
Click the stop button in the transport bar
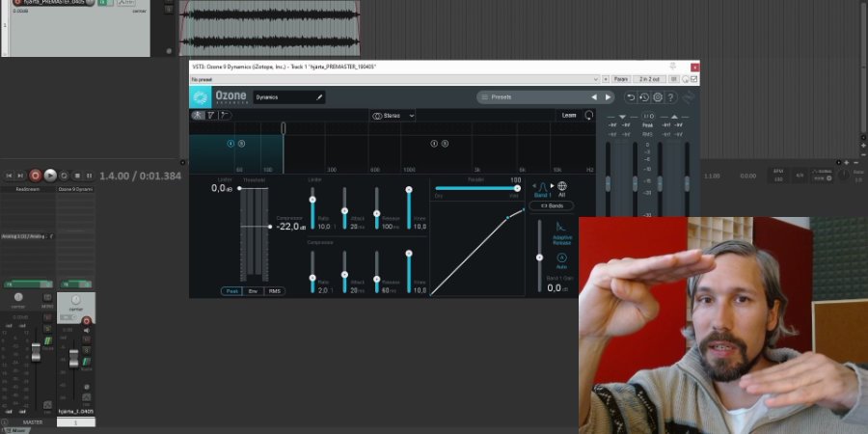[x=77, y=176]
